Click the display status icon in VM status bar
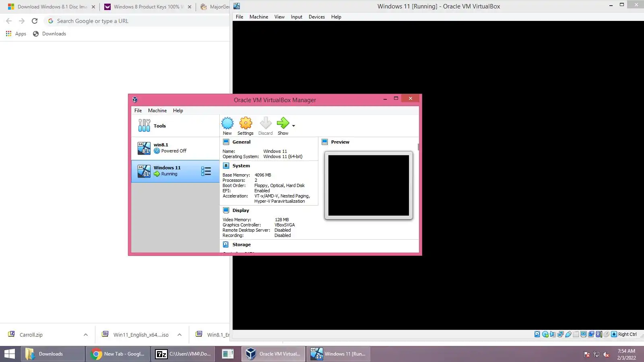Screen dimensions: 644x362 point(583,334)
